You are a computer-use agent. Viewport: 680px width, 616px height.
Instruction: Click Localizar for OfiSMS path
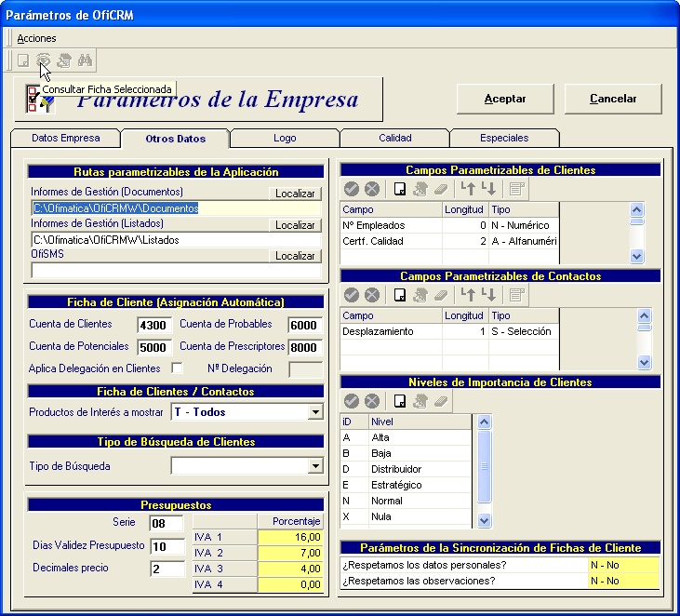pyautogui.click(x=295, y=256)
